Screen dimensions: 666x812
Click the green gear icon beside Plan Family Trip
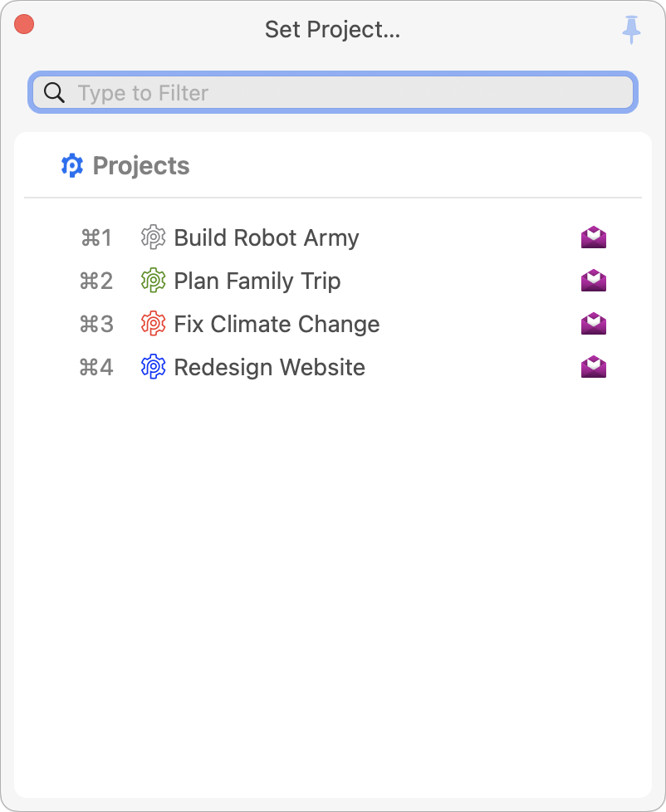click(154, 281)
